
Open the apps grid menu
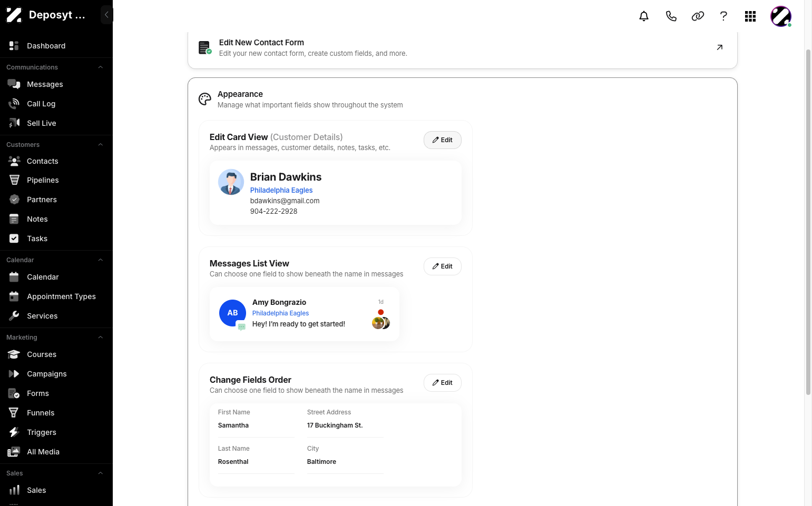[x=750, y=16]
